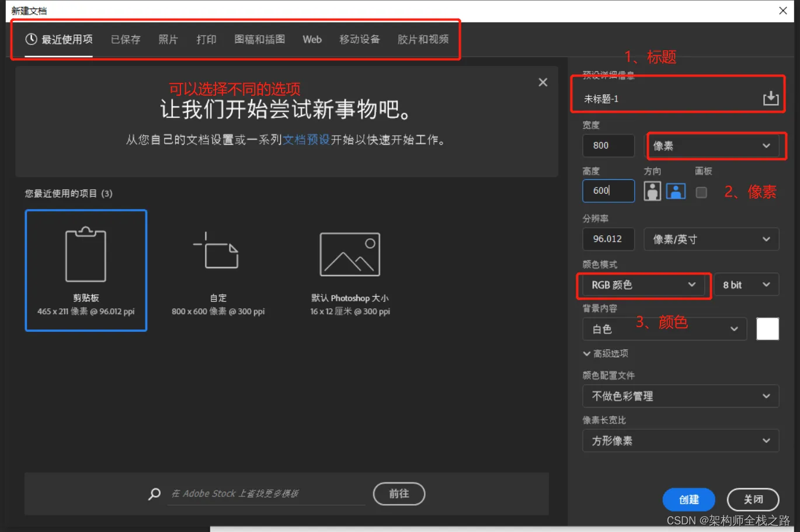The height and width of the screenshot is (532, 800).
Task: Select portrait orientation icon
Action: [652, 191]
